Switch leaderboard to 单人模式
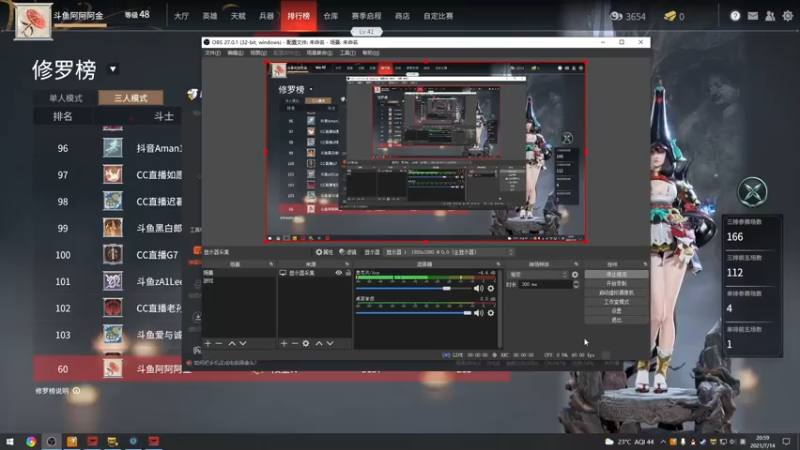The image size is (800, 450). (x=65, y=97)
